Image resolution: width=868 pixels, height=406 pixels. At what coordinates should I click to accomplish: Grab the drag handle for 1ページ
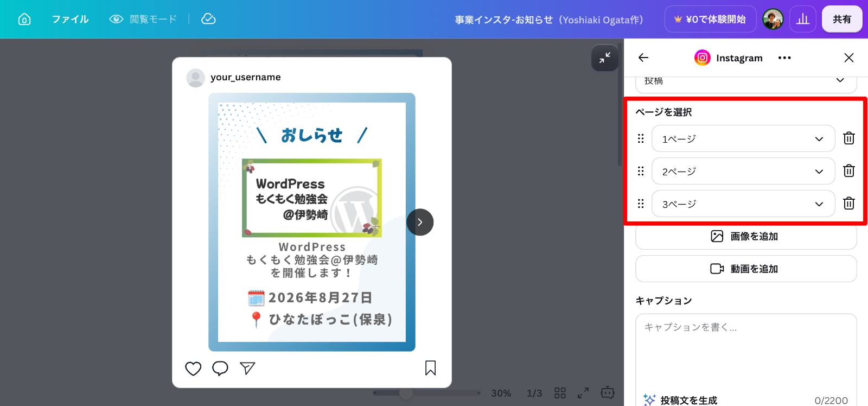tap(641, 138)
